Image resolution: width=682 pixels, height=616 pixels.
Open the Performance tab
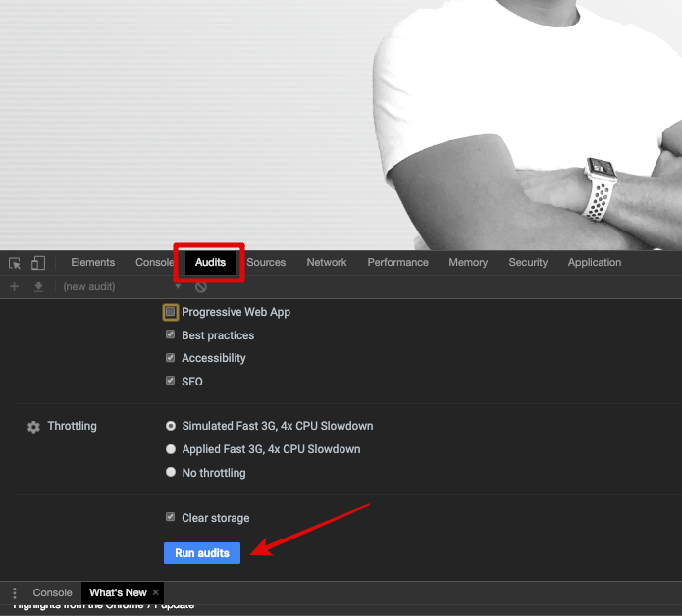397,262
